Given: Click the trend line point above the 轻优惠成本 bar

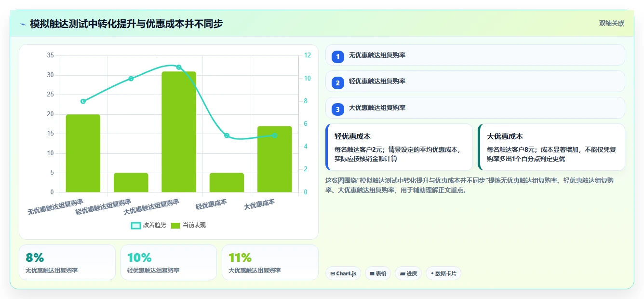Looking at the screenshot, I should 227,136.
